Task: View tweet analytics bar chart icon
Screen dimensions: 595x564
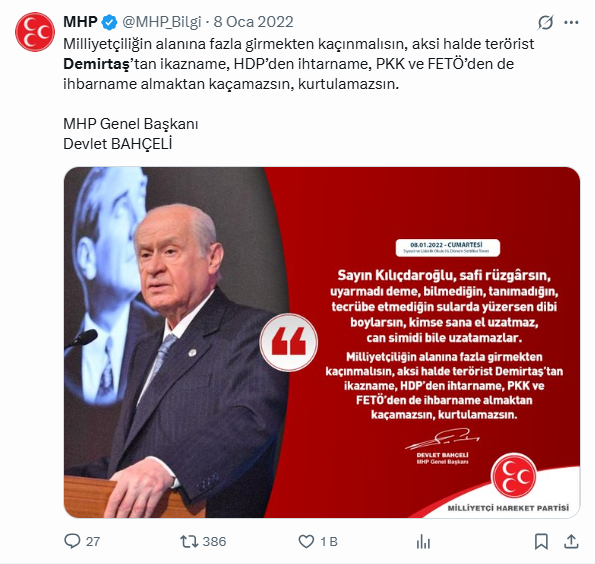Action: point(423,542)
